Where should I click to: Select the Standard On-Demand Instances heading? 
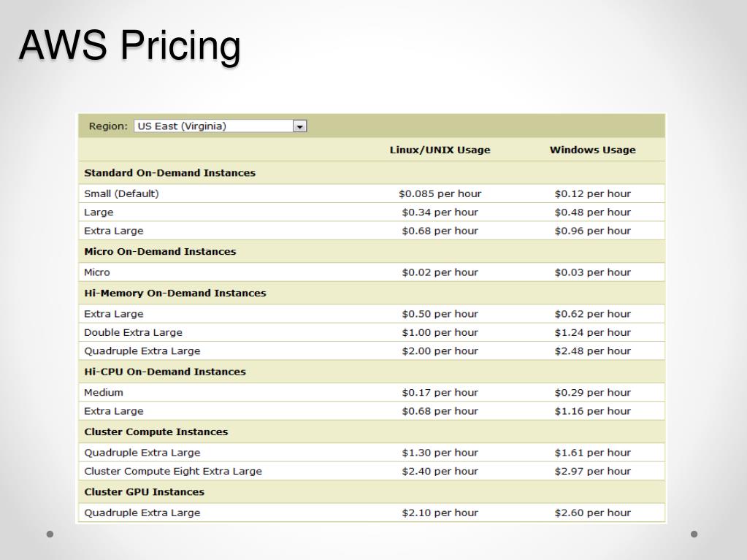click(x=169, y=173)
